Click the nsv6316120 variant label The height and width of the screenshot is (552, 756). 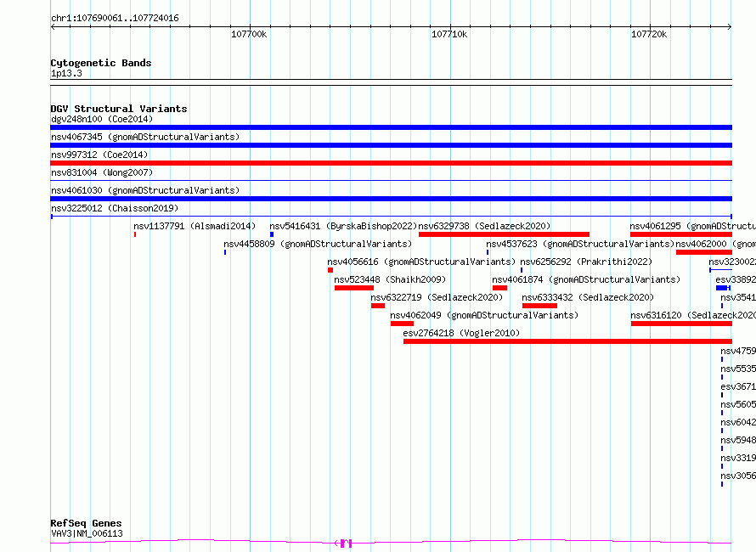point(693,315)
